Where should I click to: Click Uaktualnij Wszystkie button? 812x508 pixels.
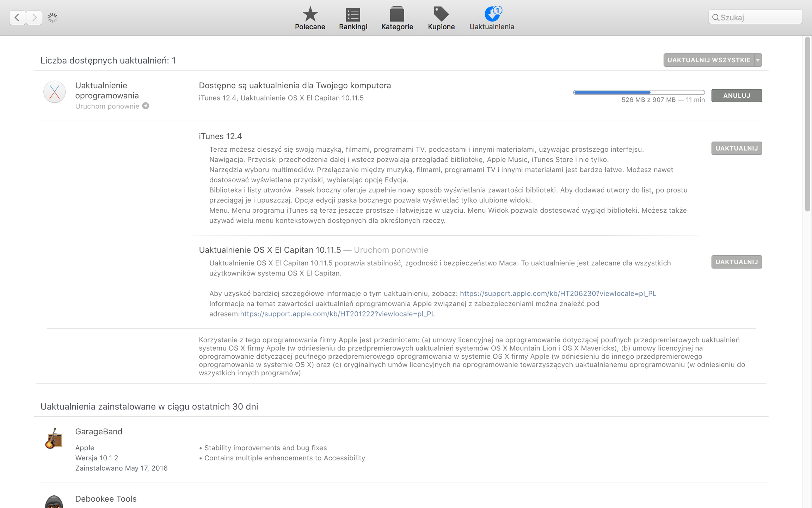[709, 60]
